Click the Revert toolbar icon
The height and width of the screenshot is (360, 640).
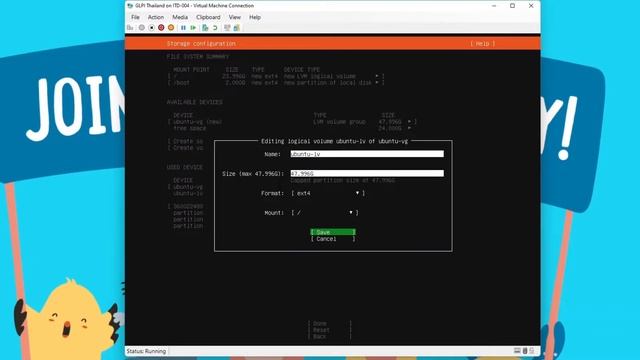point(215,28)
